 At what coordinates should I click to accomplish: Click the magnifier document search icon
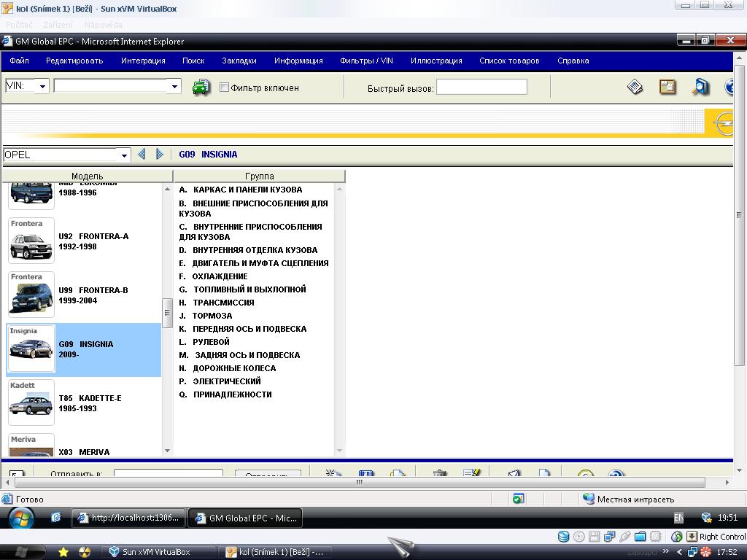click(700, 87)
